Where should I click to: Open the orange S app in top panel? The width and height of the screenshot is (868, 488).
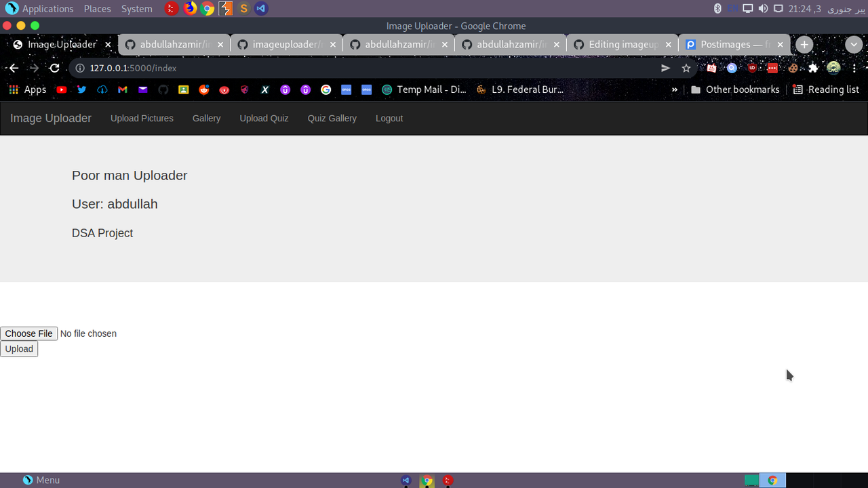tap(244, 8)
